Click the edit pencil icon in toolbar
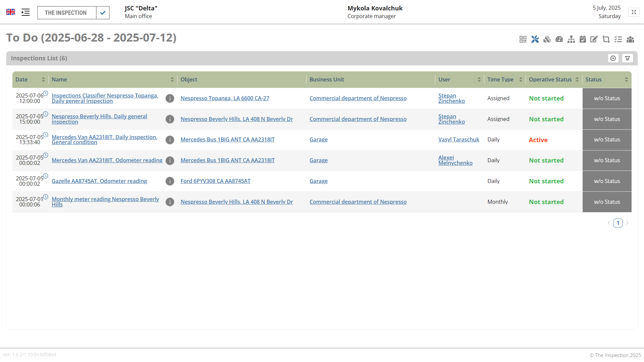Image resolution: width=644 pixels, height=362 pixels. click(x=594, y=40)
